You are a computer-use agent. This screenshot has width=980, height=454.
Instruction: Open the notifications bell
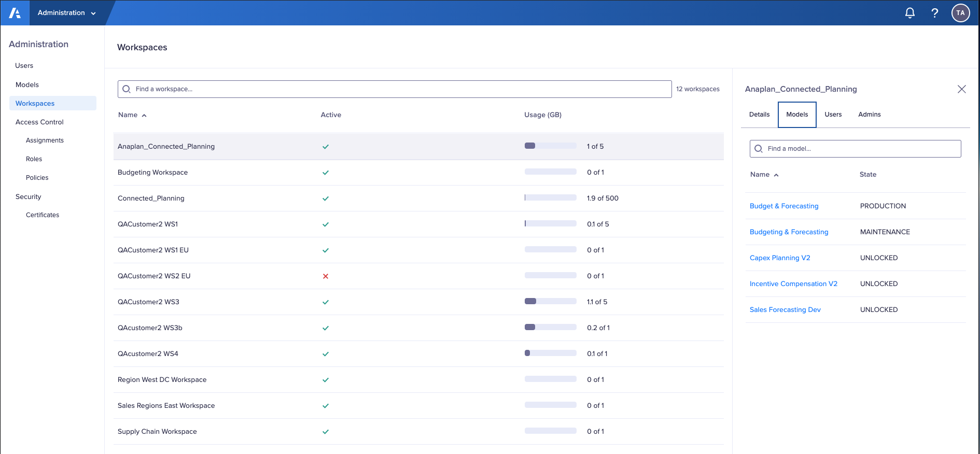[x=909, y=13]
